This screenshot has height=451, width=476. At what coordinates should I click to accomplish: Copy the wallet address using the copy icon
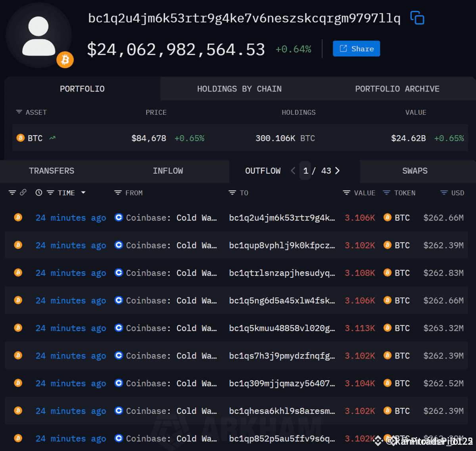[417, 18]
